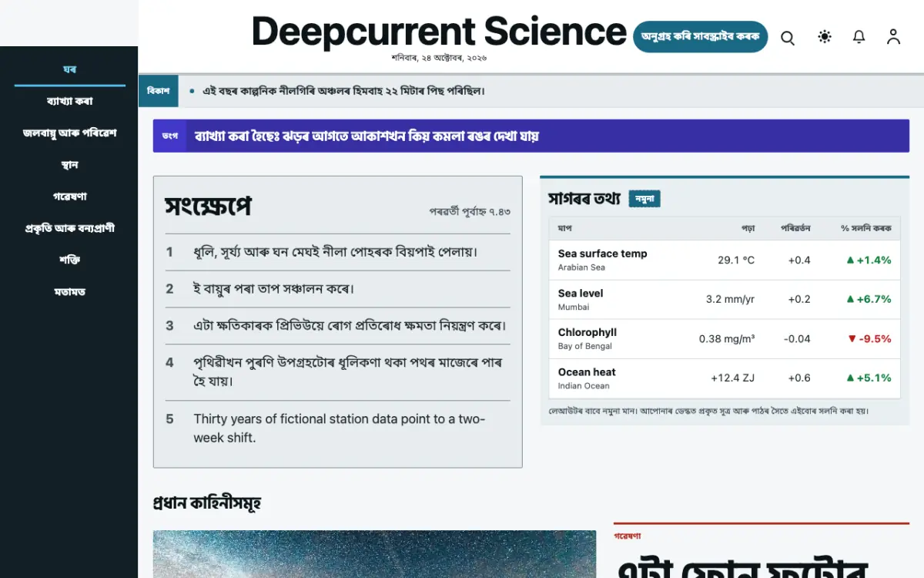Select the Chlorophyll row label
The width and height of the screenshot is (924, 578).
(x=588, y=332)
